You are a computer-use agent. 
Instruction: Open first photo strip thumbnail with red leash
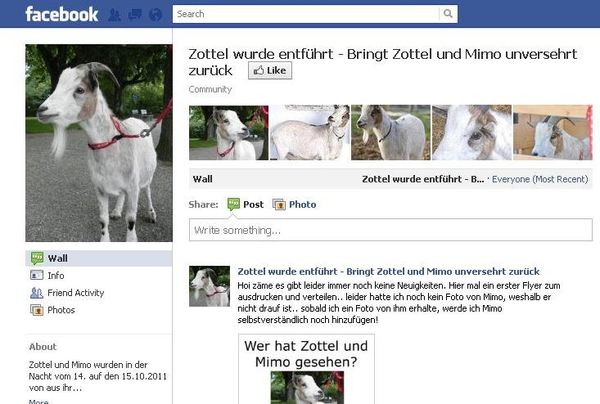point(228,132)
